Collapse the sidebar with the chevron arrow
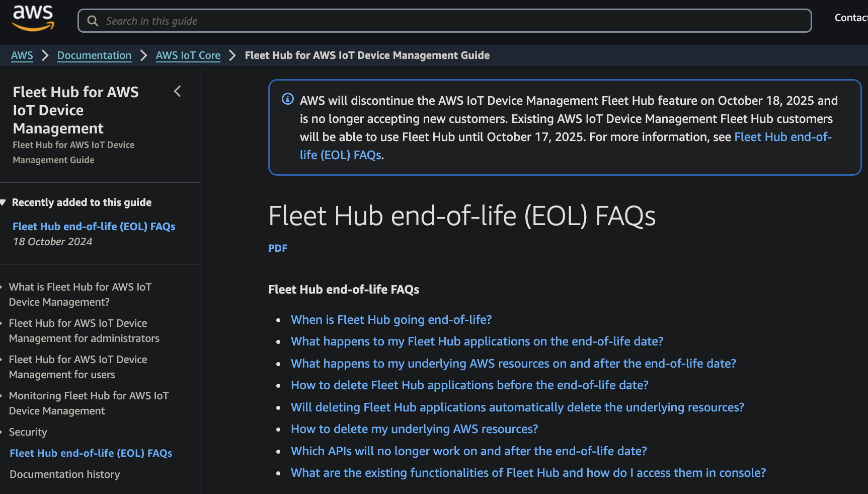Image resolution: width=868 pixels, height=494 pixels. (x=177, y=91)
